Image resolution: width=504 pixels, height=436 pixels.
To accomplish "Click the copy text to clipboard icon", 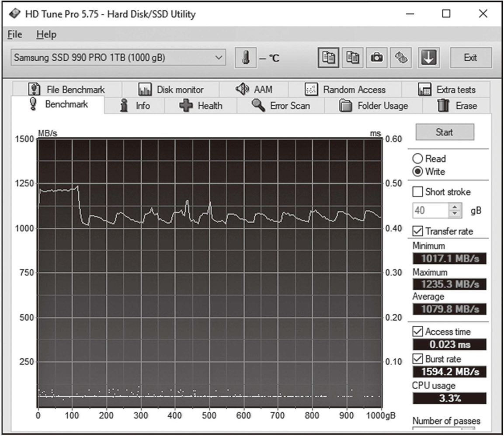I will point(328,58).
